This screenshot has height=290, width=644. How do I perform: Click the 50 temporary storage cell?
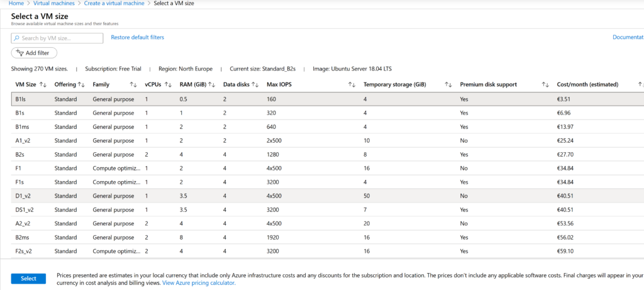pos(367,196)
